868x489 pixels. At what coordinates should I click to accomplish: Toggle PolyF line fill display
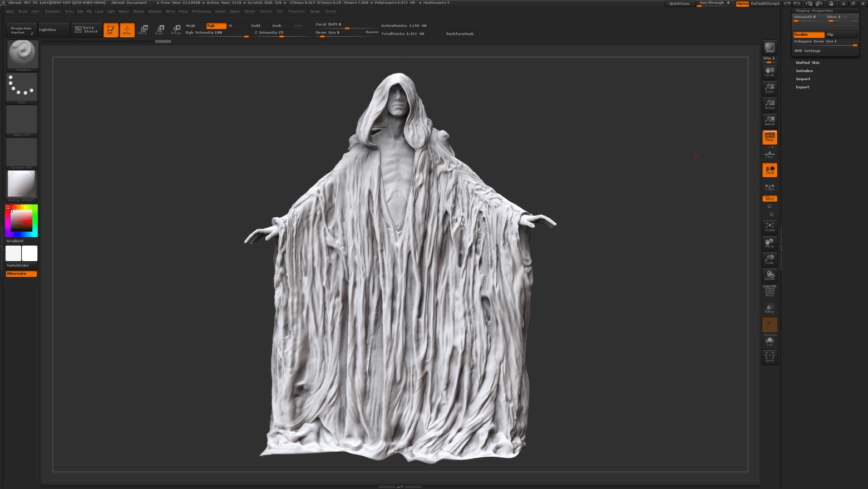pyautogui.click(x=770, y=291)
